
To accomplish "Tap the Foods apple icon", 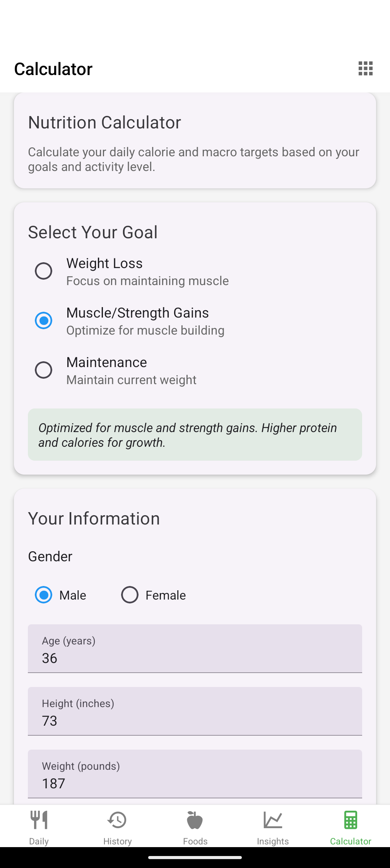I will click(195, 820).
